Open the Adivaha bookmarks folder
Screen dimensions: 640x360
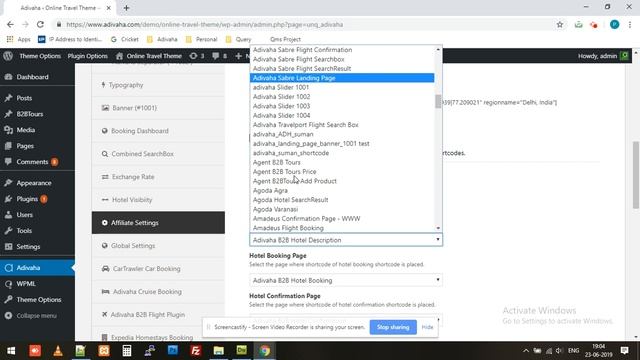point(162,39)
